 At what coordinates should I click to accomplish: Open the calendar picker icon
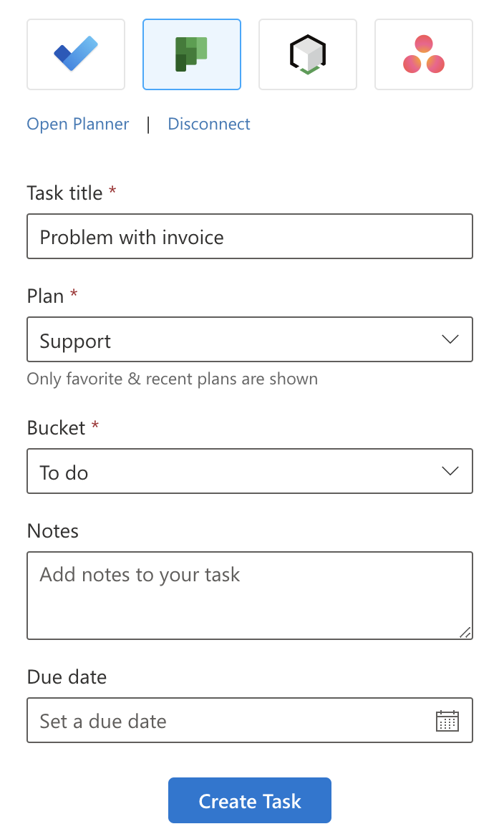point(447,721)
